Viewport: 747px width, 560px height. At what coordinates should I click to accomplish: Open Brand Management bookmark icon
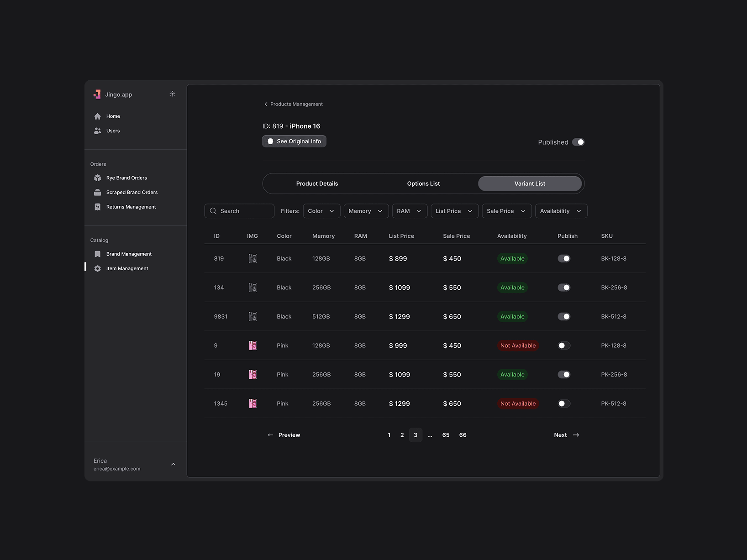(97, 254)
